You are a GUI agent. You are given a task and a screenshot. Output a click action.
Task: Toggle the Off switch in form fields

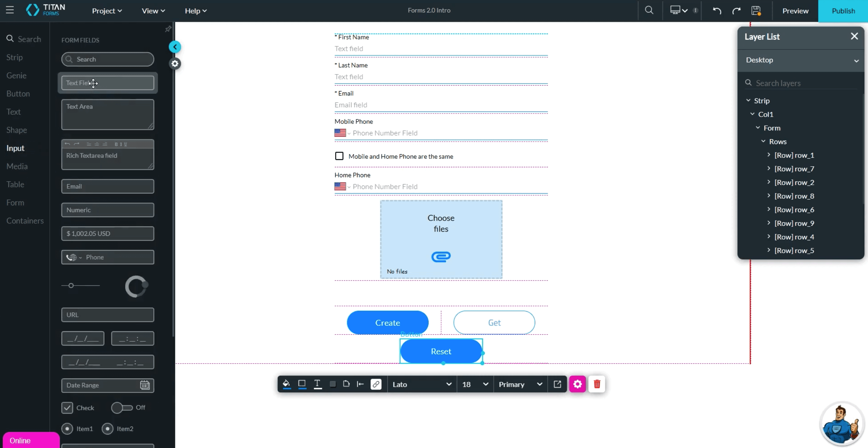[121, 407]
